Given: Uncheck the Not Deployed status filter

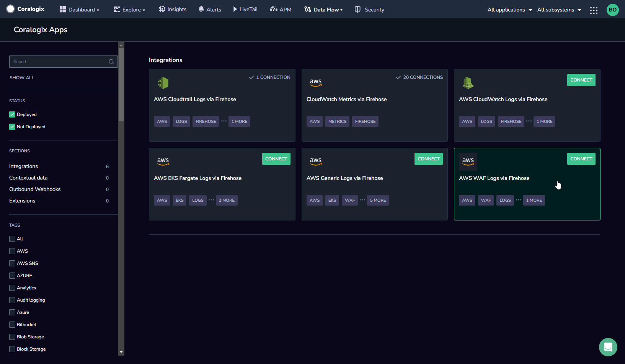Looking at the screenshot, I should point(12,127).
